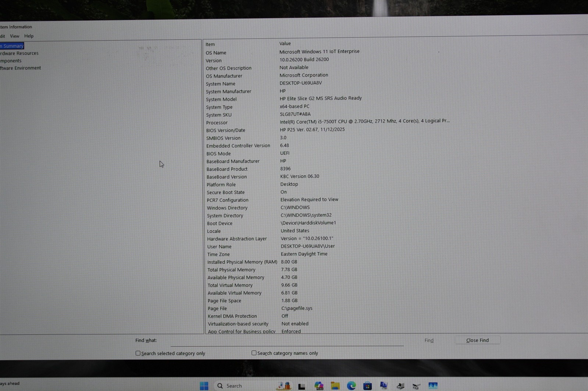Select System Summary in the tree
588x391 pixels.
pos(12,46)
